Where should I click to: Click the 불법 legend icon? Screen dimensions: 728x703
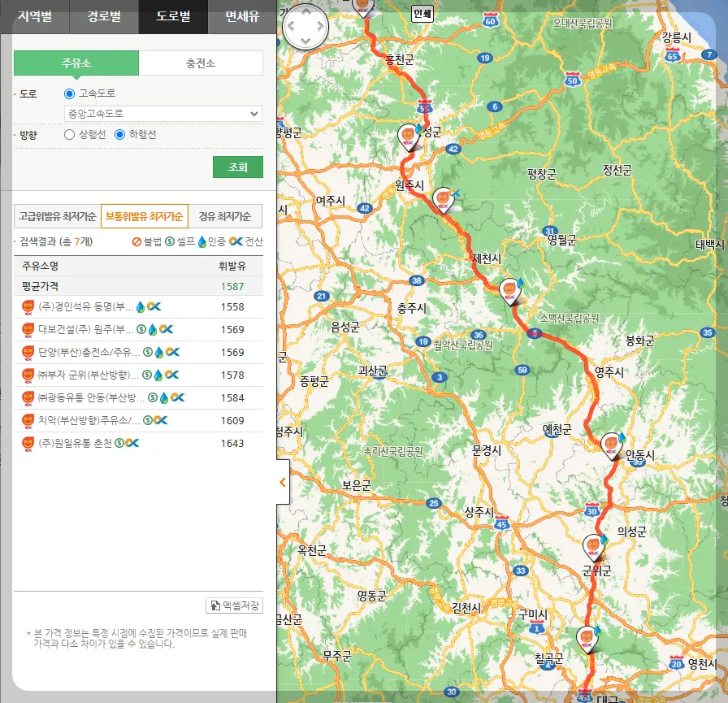point(136,241)
